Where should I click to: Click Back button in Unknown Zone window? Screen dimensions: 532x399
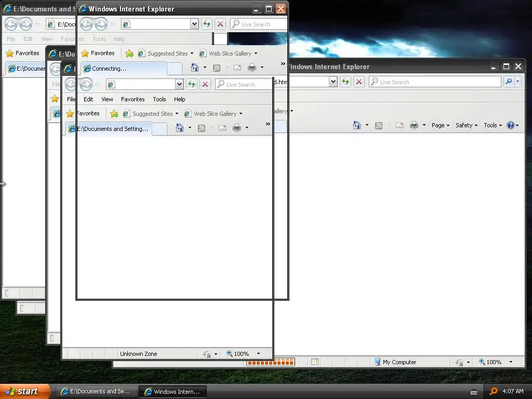pos(71,84)
